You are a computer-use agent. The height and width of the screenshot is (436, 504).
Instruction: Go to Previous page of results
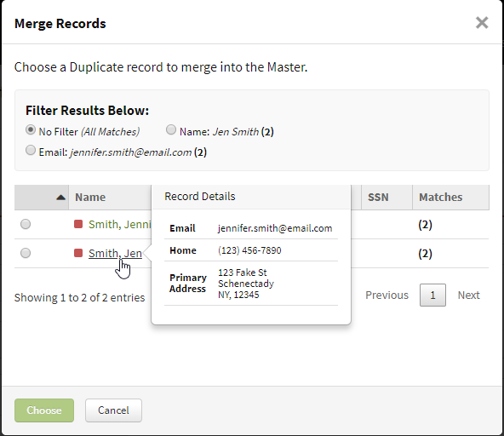point(387,295)
